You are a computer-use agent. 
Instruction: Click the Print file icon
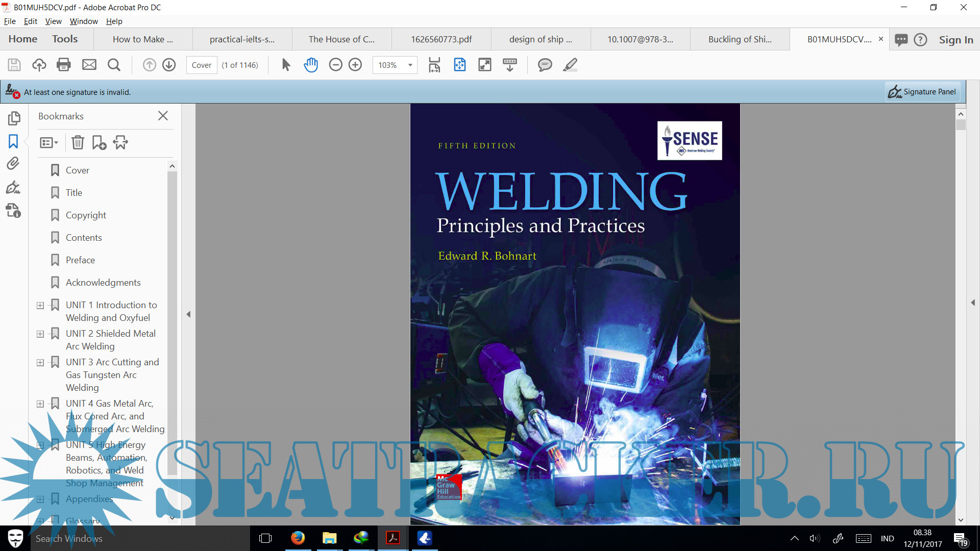[64, 65]
